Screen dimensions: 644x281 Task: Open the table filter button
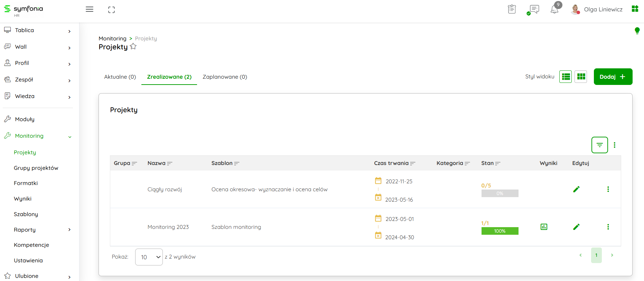(x=599, y=145)
